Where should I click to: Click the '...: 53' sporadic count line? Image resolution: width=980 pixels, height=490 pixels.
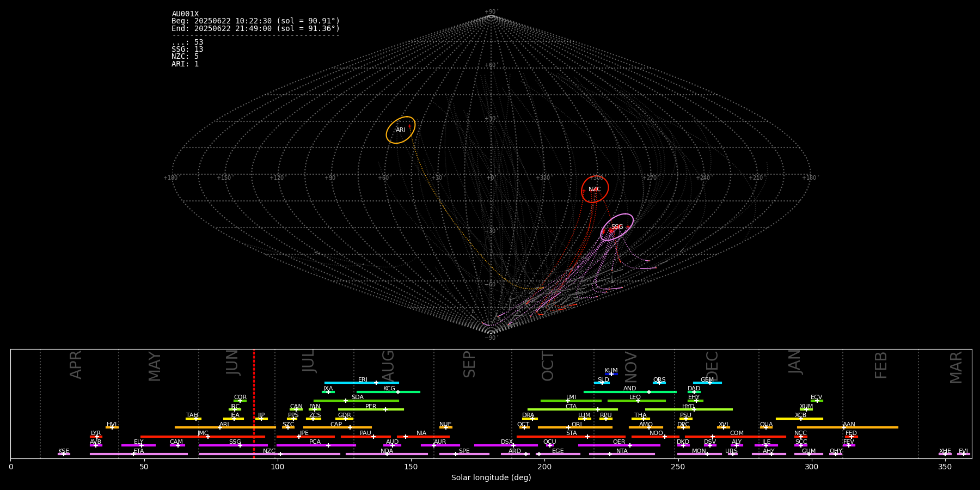187,42
